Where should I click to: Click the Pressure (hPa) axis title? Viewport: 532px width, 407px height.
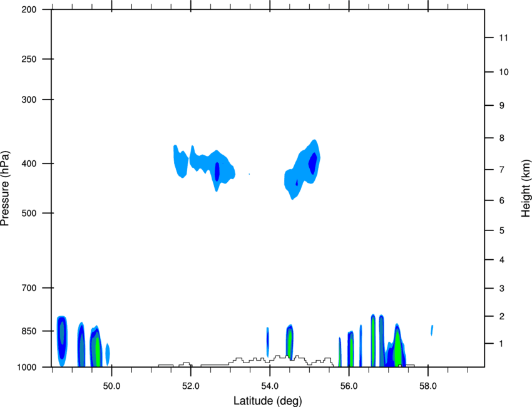[5, 188]
